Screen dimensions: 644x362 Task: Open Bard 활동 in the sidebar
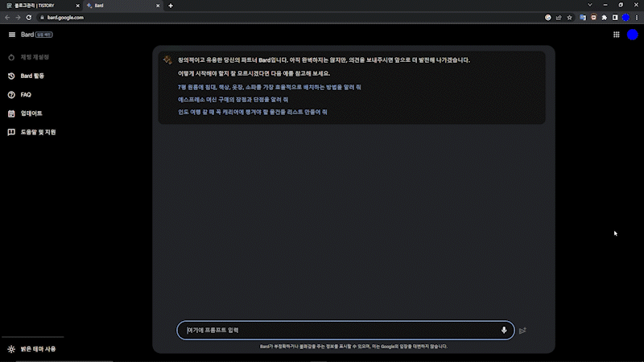tap(32, 76)
